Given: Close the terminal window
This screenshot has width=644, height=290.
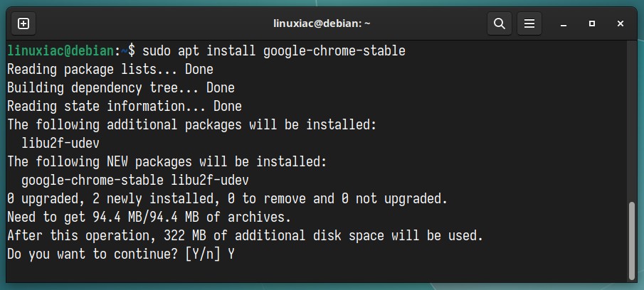Looking at the screenshot, I should coord(621,23).
